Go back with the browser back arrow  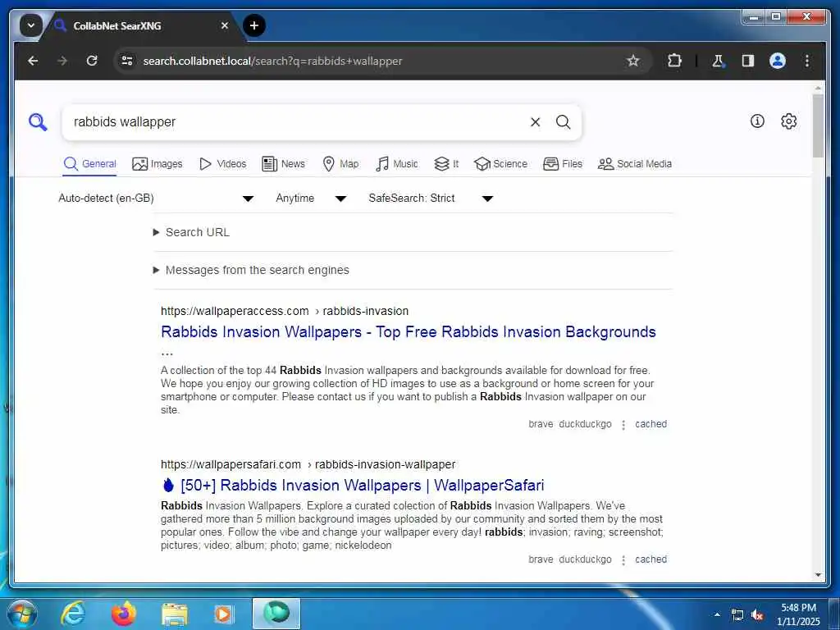[33, 61]
